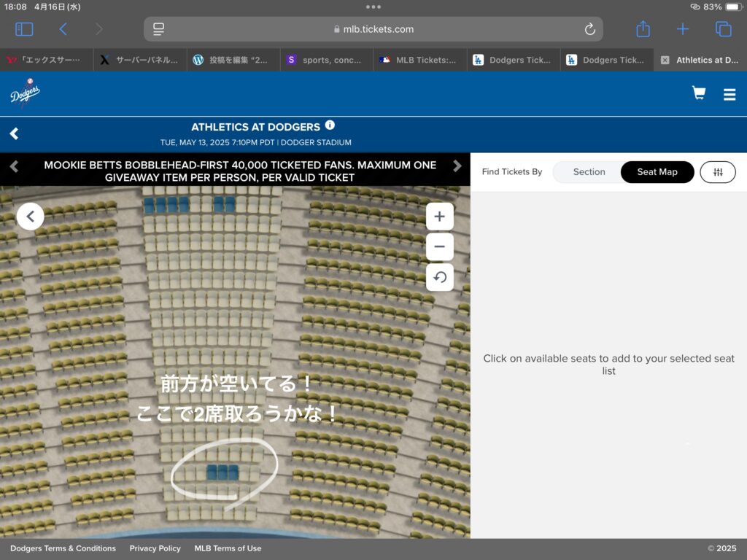
Task: Select Seat Map ticket finding mode
Action: (x=657, y=172)
